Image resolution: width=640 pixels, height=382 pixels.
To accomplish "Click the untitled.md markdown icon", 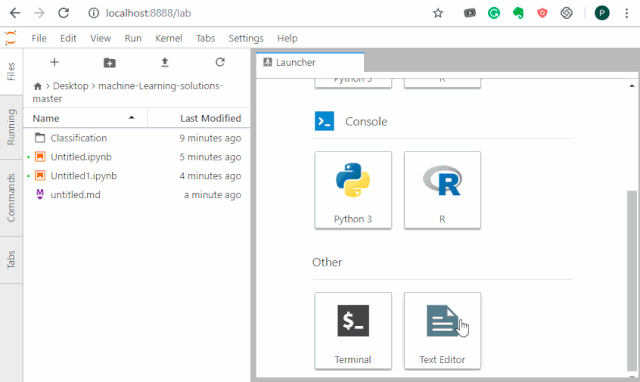I will pyautogui.click(x=40, y=194).
